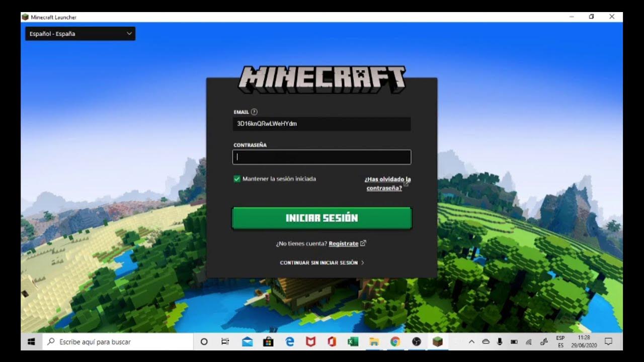The image size is (644, 362).
Task: Open Office app from taskbar
Action: pyautogui.click(x=332, y=342)
